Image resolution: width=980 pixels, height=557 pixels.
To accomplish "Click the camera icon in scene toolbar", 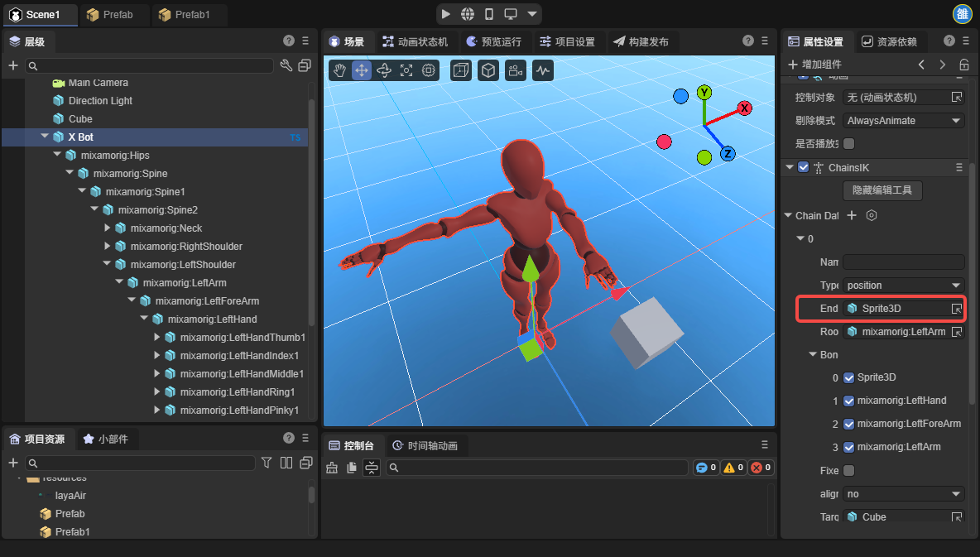I will tap(515, 70).
